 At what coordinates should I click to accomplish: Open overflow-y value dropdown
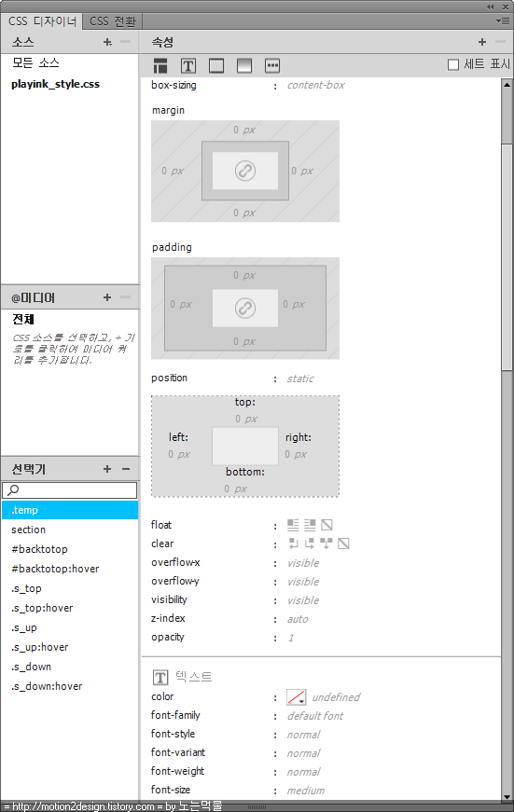click(303, 582)
